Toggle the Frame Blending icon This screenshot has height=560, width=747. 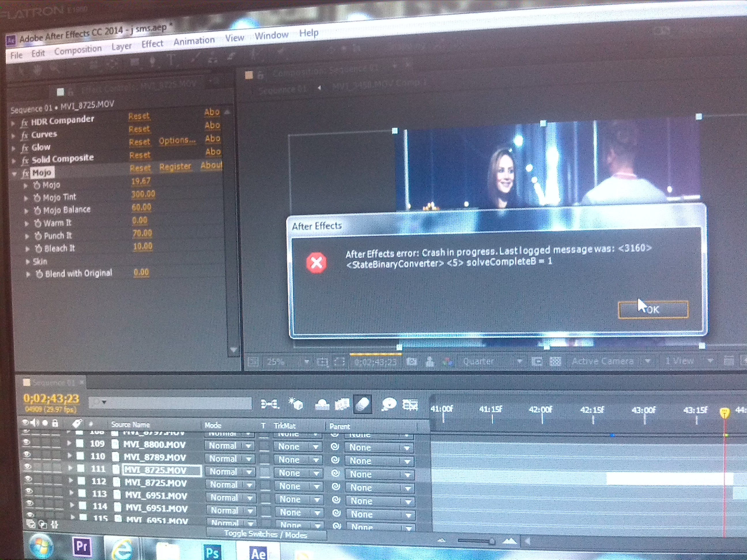click(342, 404)
